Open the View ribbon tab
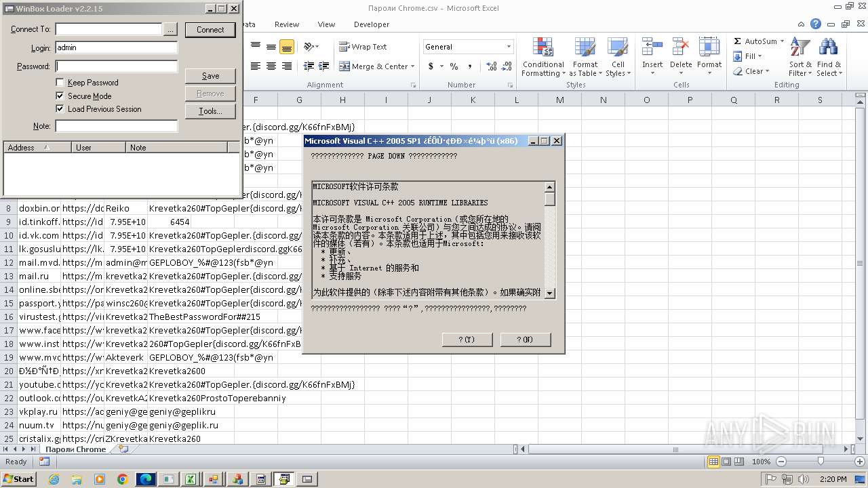This screenshot has width=868, height=488. [x=326, y=24]
